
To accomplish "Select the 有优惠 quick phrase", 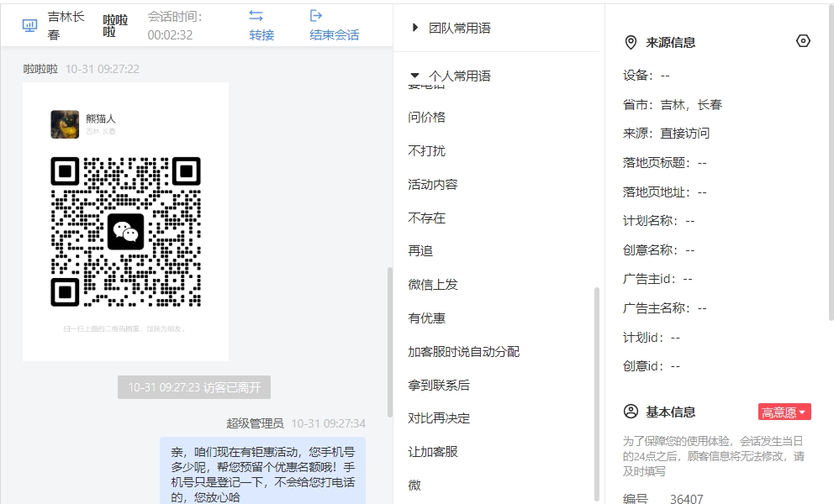I will coord(426,318).
